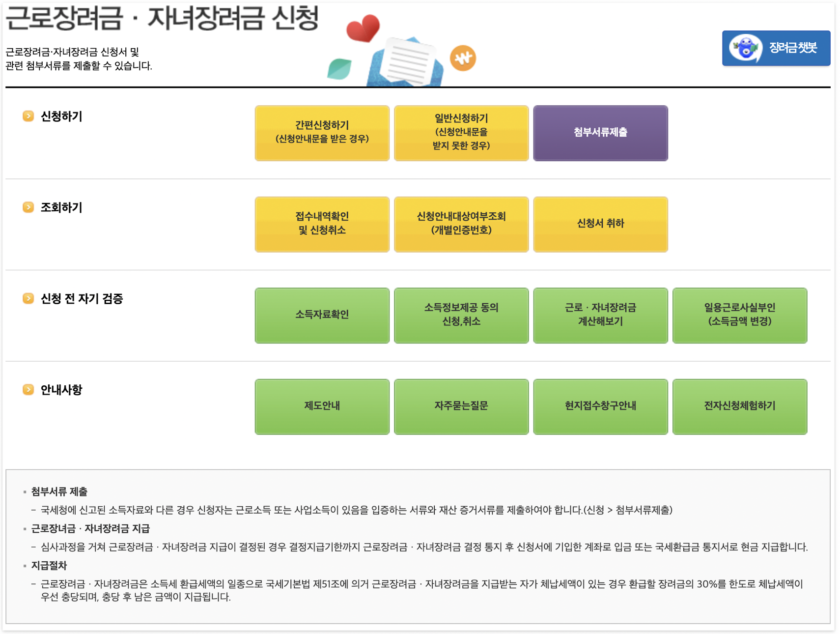Open 현지접수창구안내 local office guide
840x634 pixels.
click(600, 406)
